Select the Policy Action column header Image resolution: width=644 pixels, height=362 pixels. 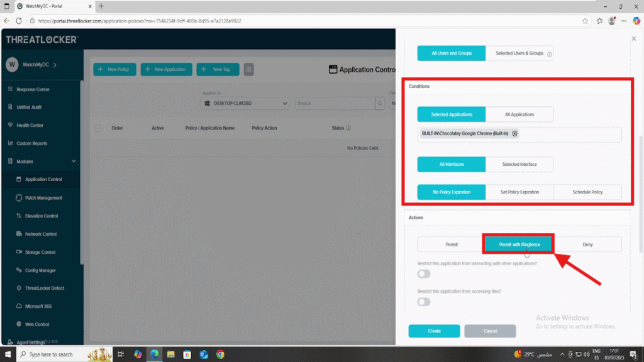[x=264, y=128]
